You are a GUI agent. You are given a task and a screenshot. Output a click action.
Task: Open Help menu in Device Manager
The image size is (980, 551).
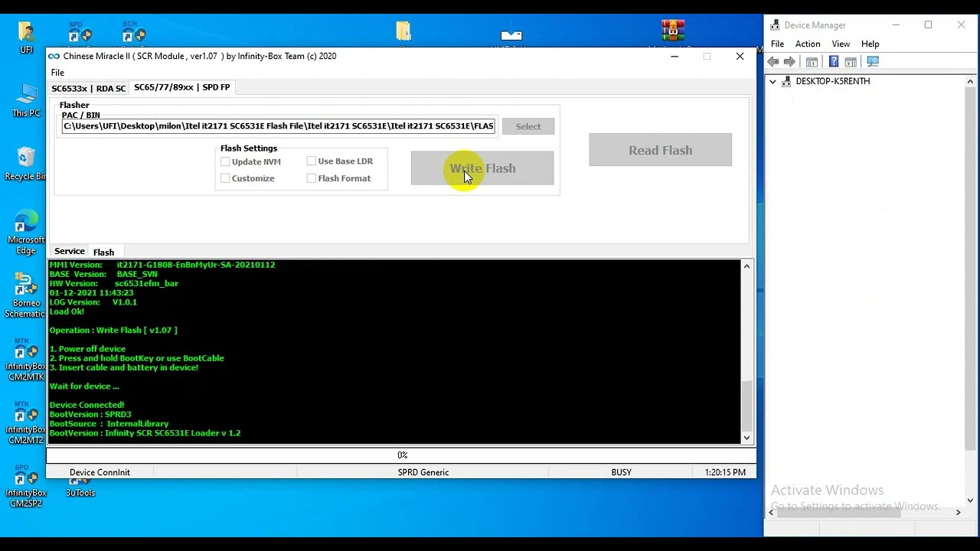[x=870, y=44]
